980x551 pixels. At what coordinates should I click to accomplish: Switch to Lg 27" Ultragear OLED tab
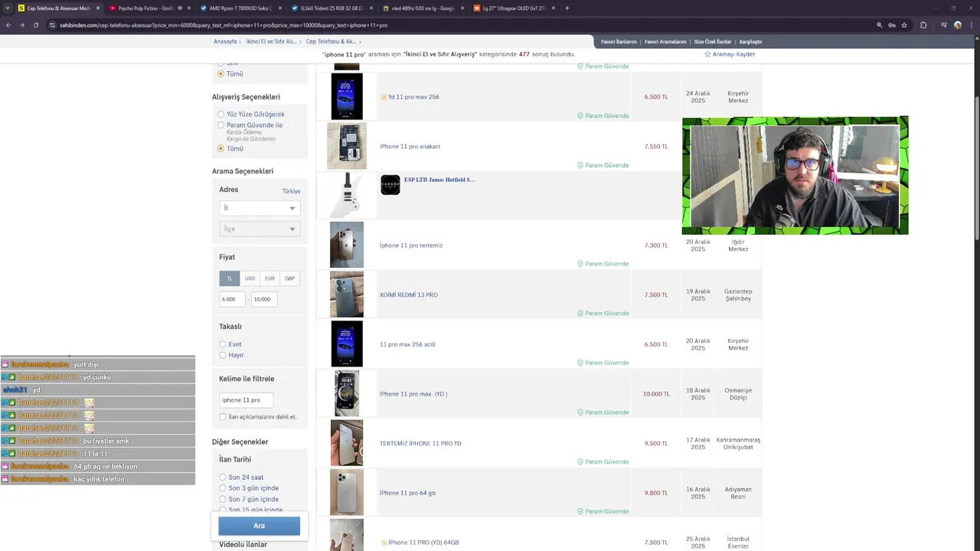point(514,8)
